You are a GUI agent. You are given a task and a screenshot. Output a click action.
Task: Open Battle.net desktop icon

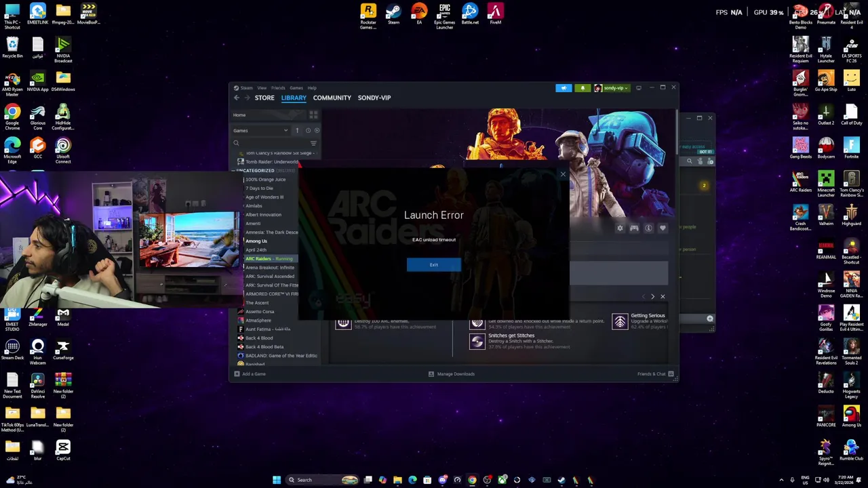click(x=470, y=14)
